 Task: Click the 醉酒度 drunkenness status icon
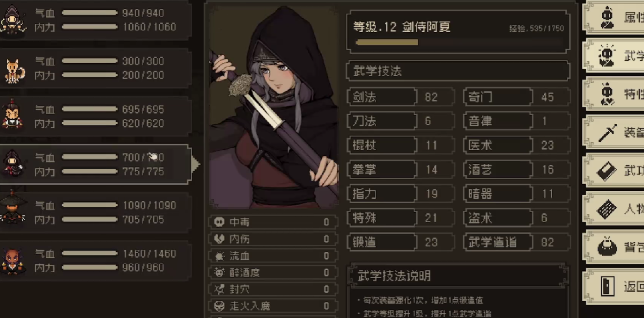[x=219, y=273]
